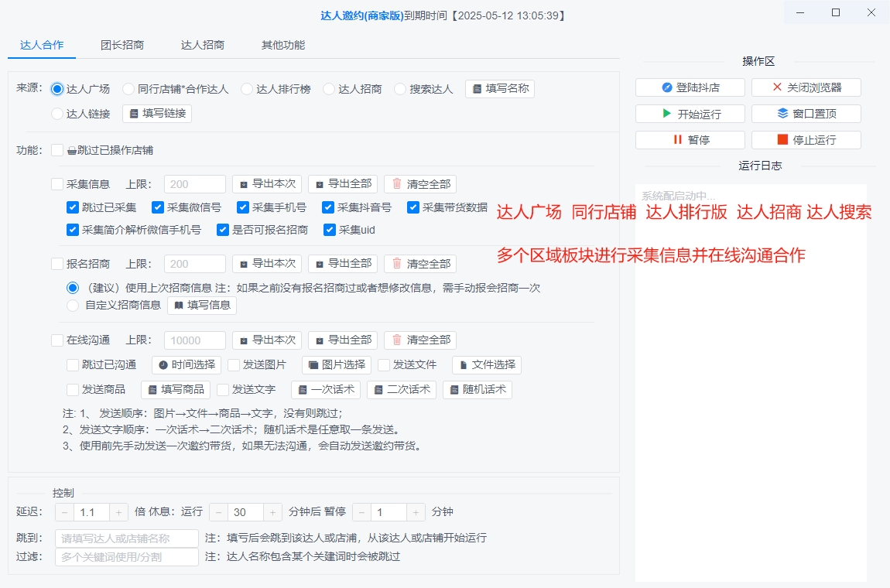890x588 pixels.
Task: Select the 达人排行榜 source option
Action: tap(246, 88)
